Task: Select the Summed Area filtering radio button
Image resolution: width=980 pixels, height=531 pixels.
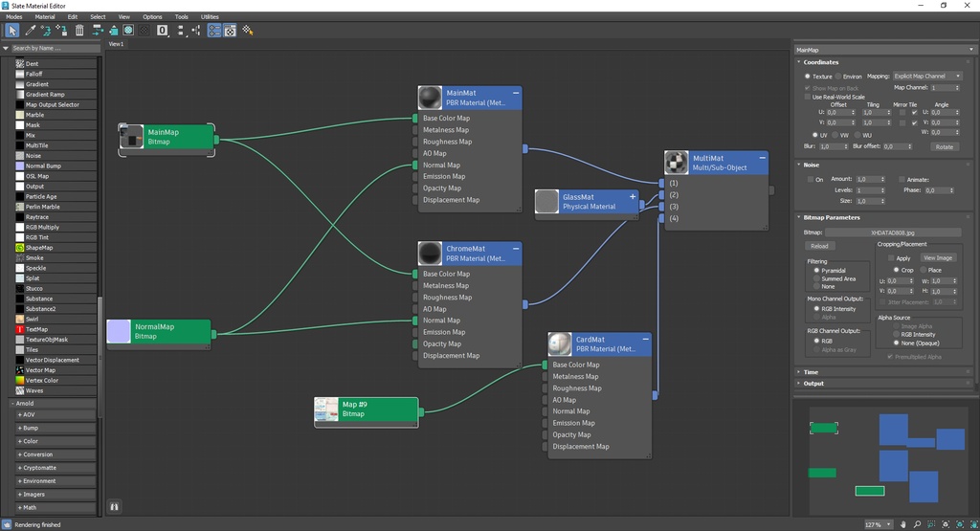Action: coord(816,278)
